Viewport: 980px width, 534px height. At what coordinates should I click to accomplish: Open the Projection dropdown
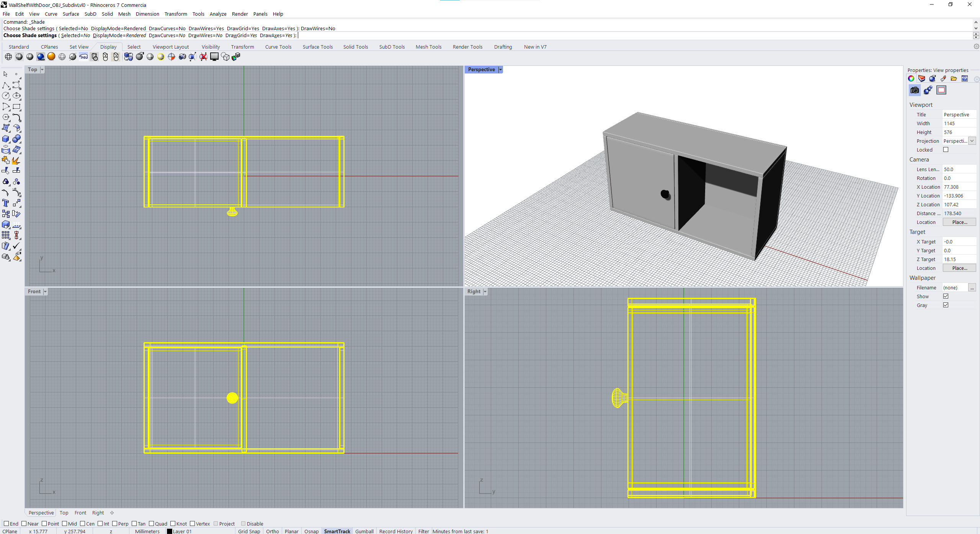(x=972, y=141)
